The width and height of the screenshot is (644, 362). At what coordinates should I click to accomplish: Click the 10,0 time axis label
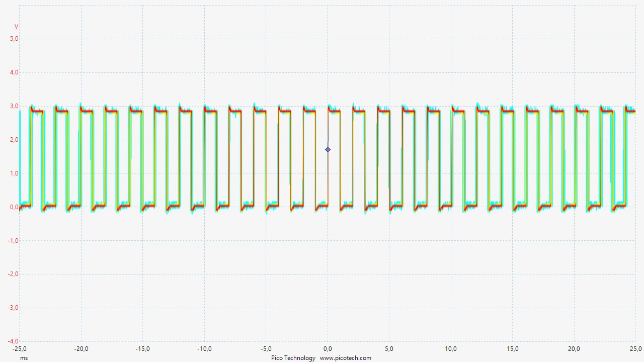tap(451, 349)
